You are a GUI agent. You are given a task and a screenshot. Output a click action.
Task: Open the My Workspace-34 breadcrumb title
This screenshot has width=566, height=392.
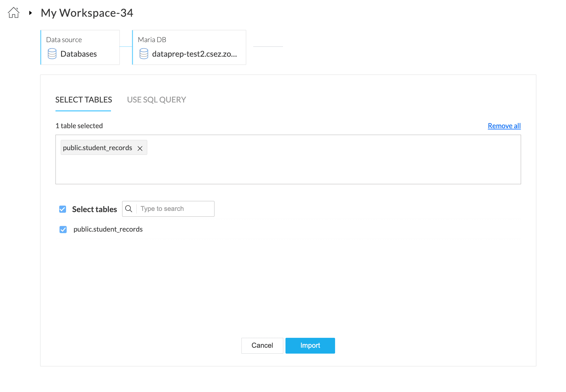(x=87, y=13)
